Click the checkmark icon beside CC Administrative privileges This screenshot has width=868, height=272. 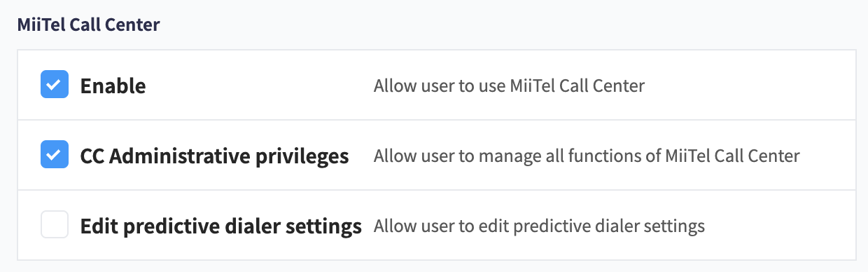pyautogui.click(x=55, y=155)
